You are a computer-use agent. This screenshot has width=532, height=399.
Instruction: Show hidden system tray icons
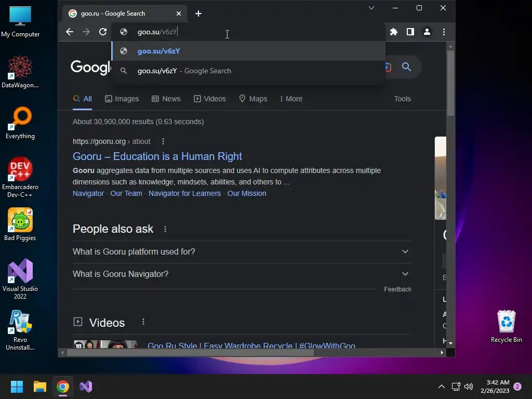tap(442, 387)
